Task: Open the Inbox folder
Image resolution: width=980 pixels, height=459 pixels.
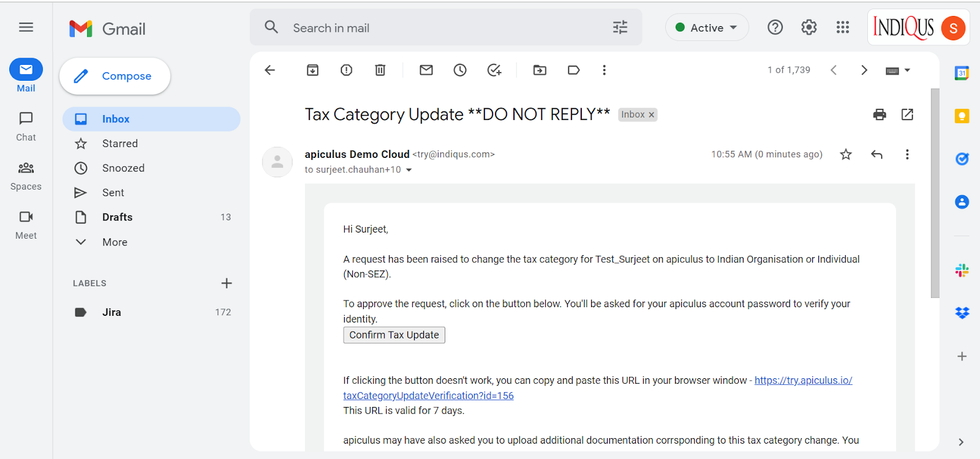Action: pos(151,119)
